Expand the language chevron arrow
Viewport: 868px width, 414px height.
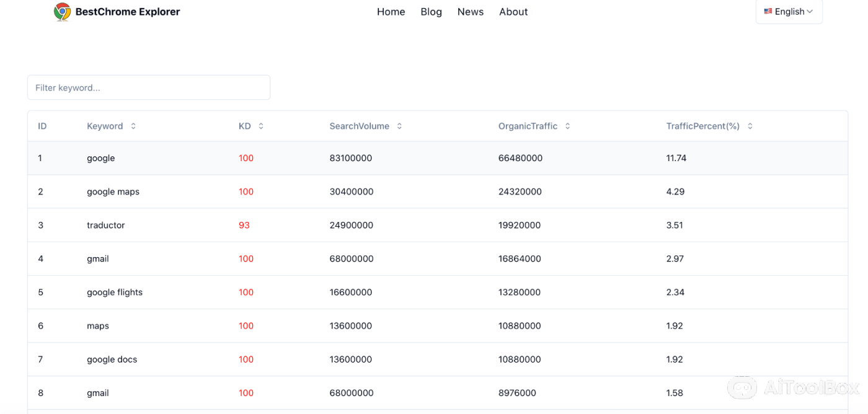point(810,12)
